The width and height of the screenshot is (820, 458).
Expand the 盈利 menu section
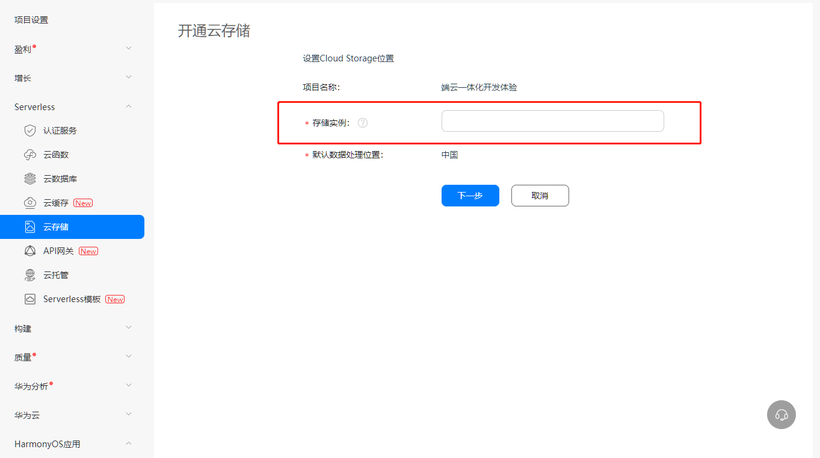72,49
